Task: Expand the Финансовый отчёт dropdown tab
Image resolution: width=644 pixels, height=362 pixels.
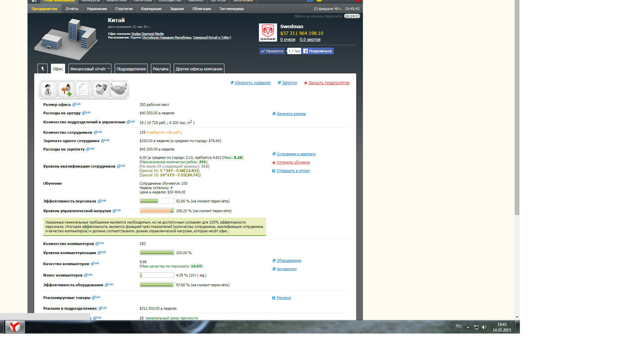Action: tap(90, 69)
